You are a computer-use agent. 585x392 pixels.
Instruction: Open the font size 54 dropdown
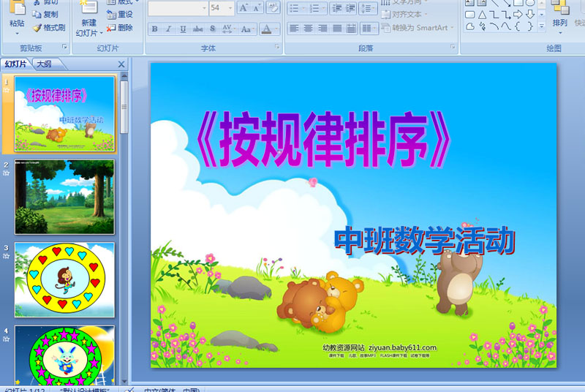click(230, 8)
